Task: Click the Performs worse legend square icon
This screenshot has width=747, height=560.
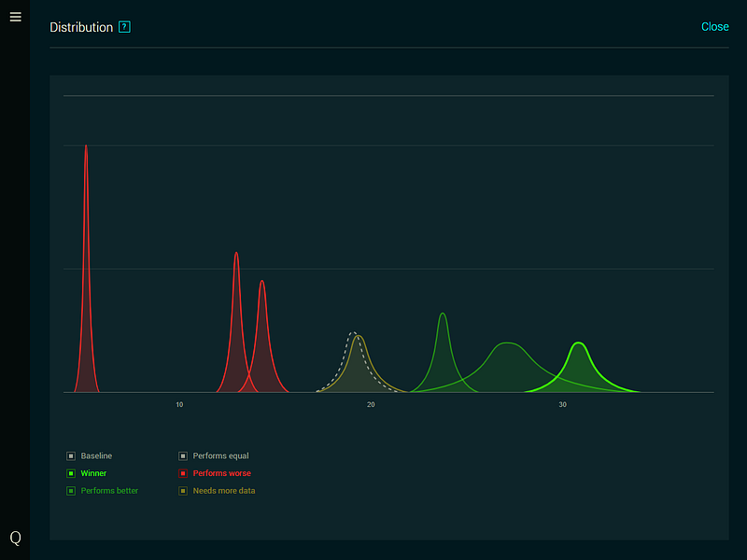Action: pos(182,473)
